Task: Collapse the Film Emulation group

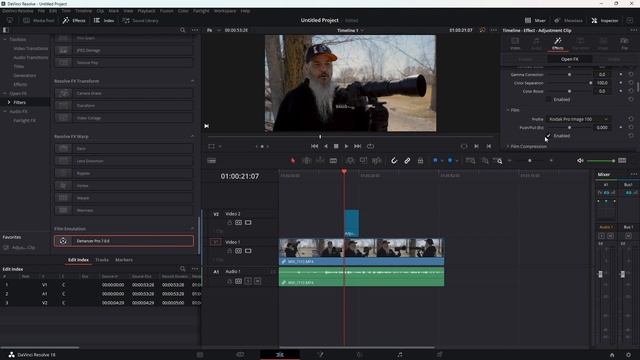Action: (x=192, y=229)
